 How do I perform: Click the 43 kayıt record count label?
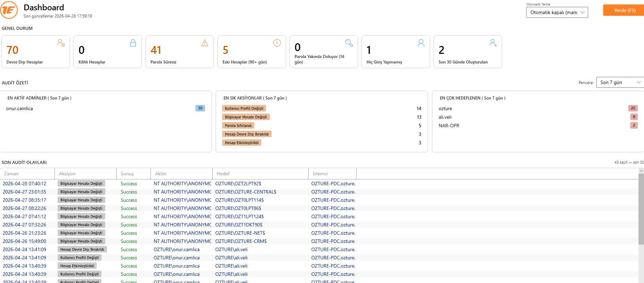coord(629,162)
